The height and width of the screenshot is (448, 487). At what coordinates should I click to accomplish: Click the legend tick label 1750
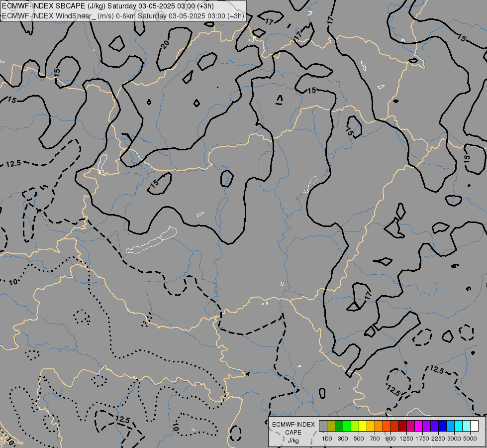422,439
